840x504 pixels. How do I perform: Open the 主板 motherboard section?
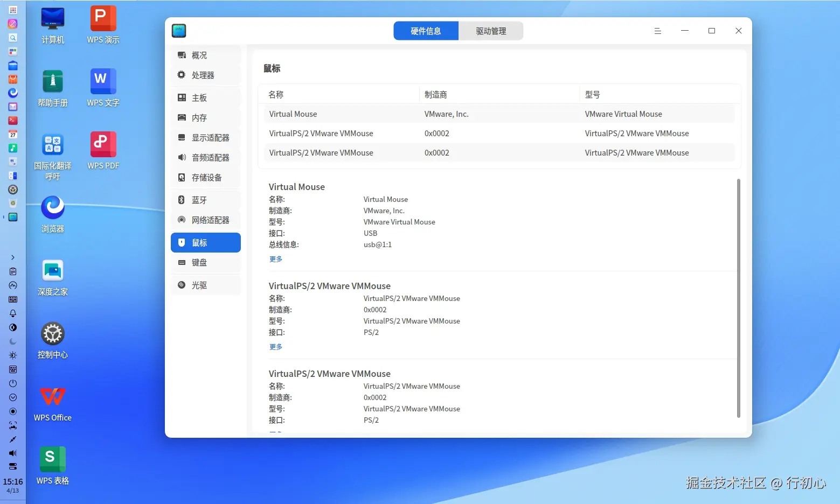tap(206, 97)
